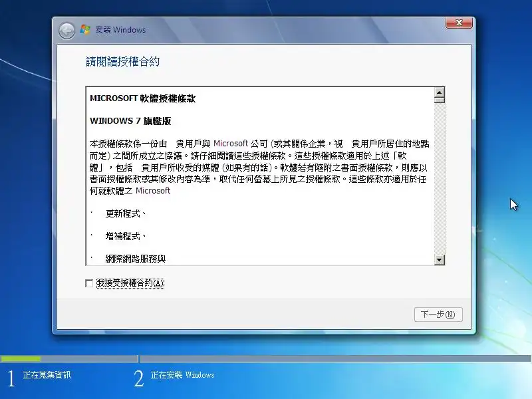Screen dimensions: 532x399
Task: Click the Windows flag logo icon
Action: (x=85, y=30)
